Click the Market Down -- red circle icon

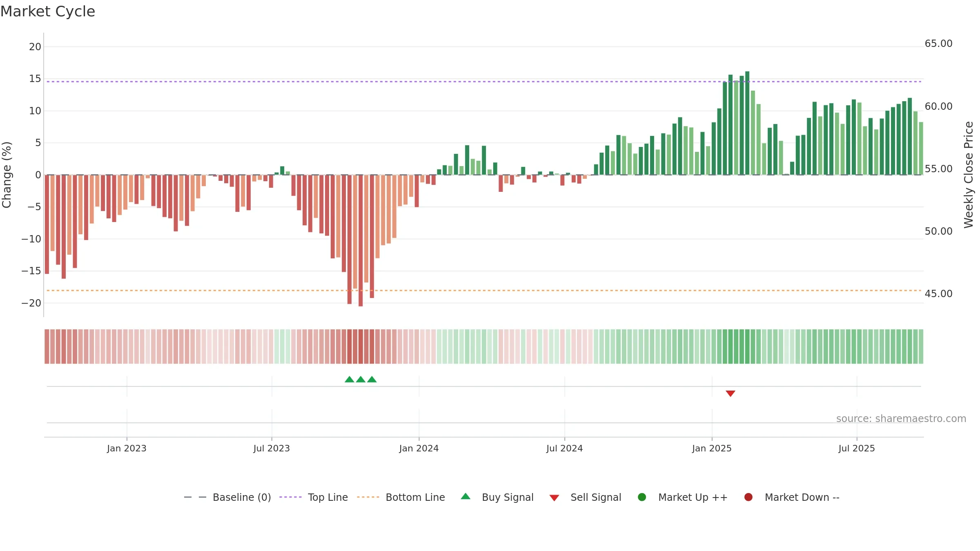(748, 497)
